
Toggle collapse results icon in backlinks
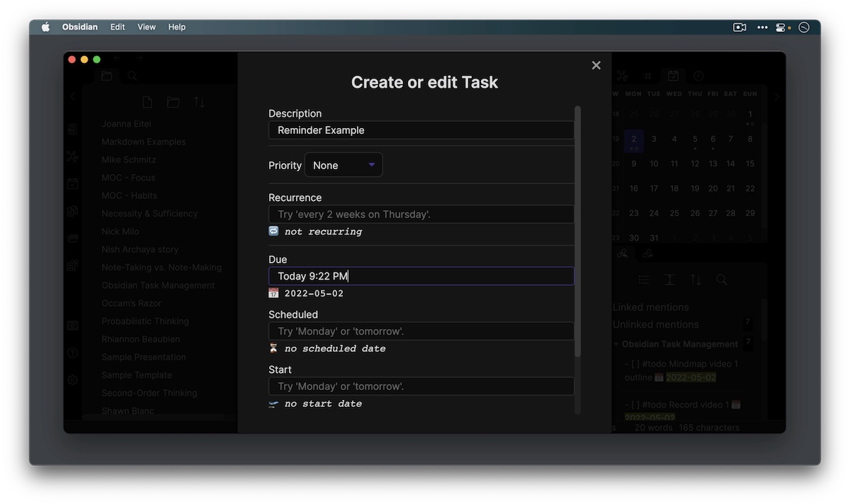(x=643, y=280)
